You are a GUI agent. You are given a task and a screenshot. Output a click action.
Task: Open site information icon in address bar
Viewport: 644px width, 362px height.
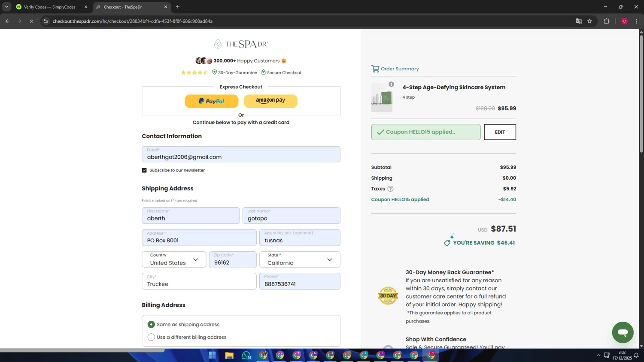pyautogui.click(x=46, y=21)
